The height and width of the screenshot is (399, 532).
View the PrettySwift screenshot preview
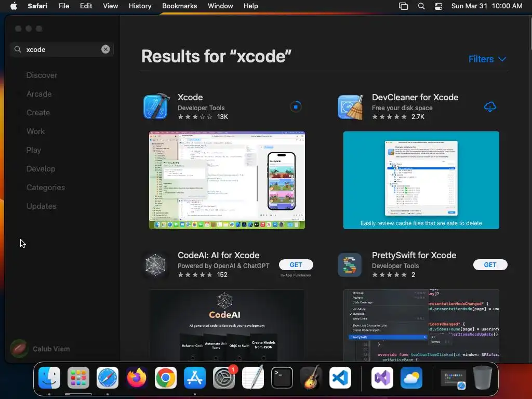click(x=421, y=325)
